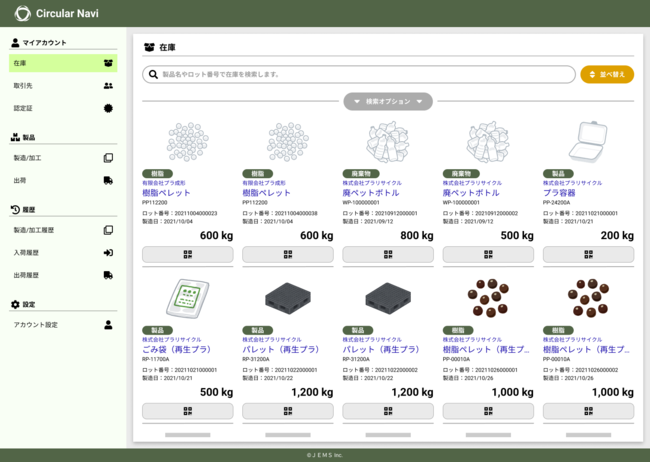Click the certificate badge icon beside 認定証
Screen dimensions: 650x463
pyautogui.click(x=108, y=108)
